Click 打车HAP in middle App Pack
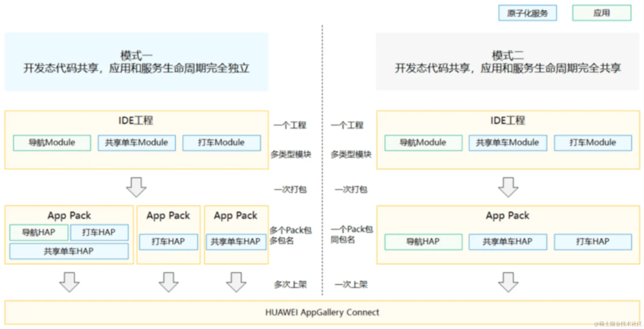 [168, 242]
